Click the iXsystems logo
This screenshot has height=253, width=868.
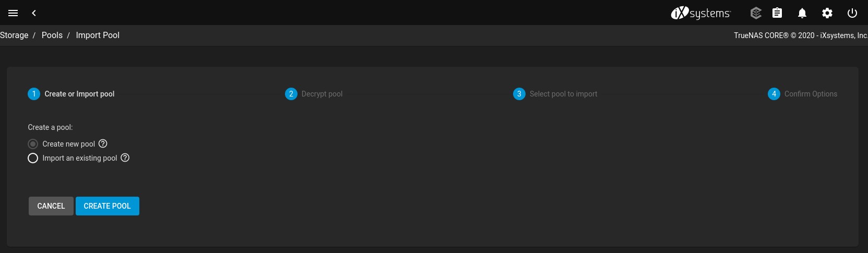coord(700,13)
